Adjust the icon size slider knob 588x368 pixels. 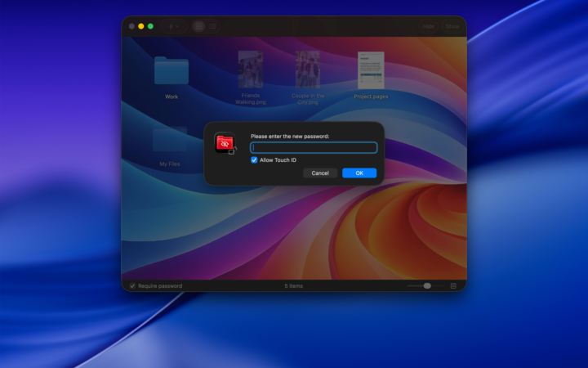pos(427,285)
